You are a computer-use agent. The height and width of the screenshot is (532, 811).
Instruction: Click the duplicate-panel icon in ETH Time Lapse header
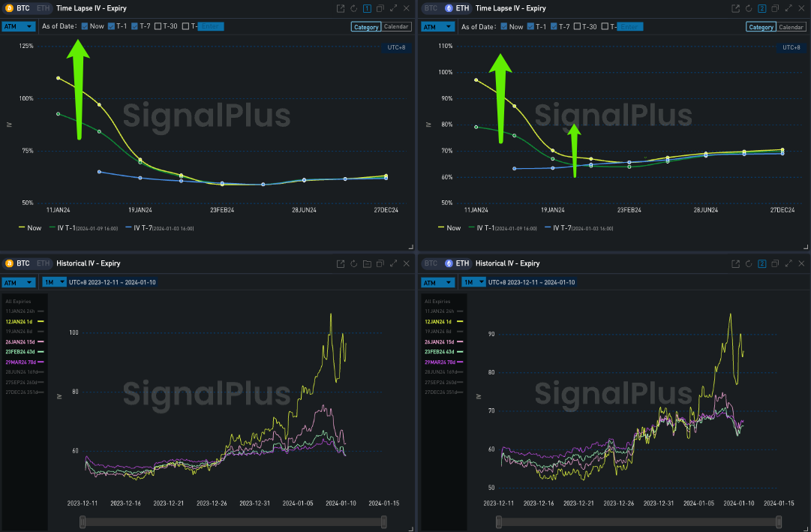pyautogui.click(x=774, y=8)
